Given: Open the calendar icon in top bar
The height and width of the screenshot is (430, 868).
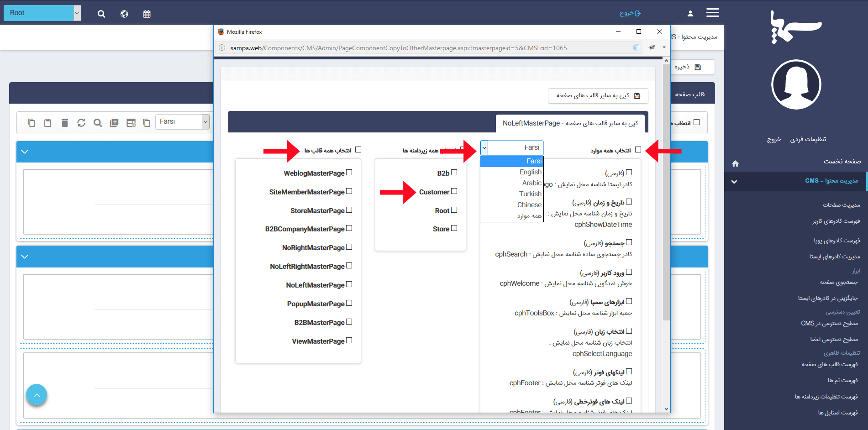Looking at the screenshot, I should (147, 14).
